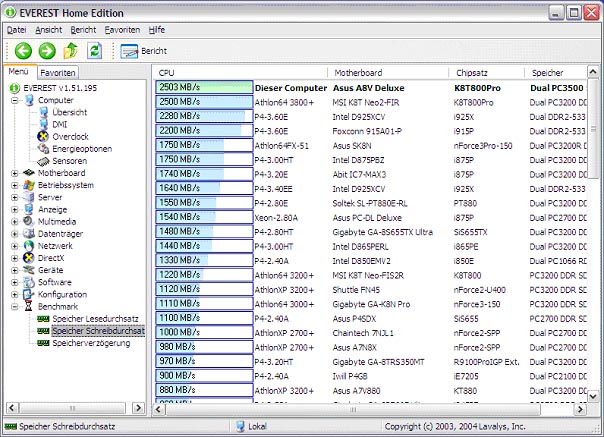Sort by the Speicher column header
Screen dimensions: 604x437
[555, 73]
